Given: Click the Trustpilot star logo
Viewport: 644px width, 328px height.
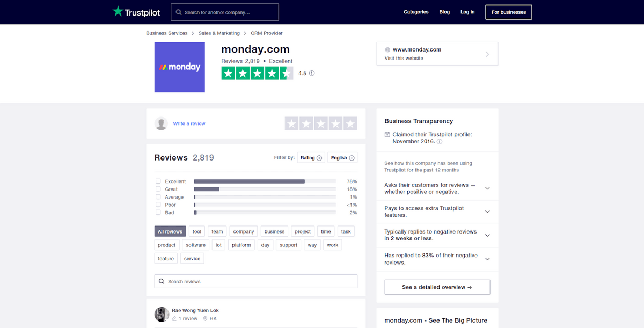Looking at the screenshot, I should tap(118, 11).
